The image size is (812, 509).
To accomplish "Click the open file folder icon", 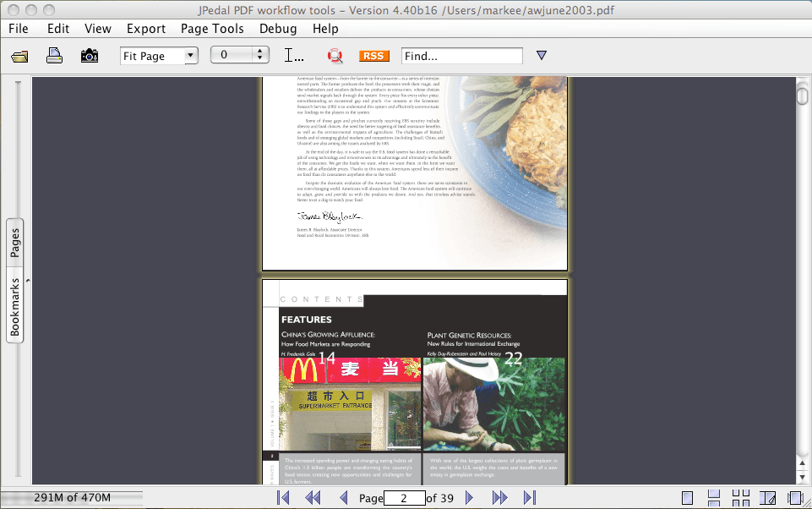I will pos(19,57).
